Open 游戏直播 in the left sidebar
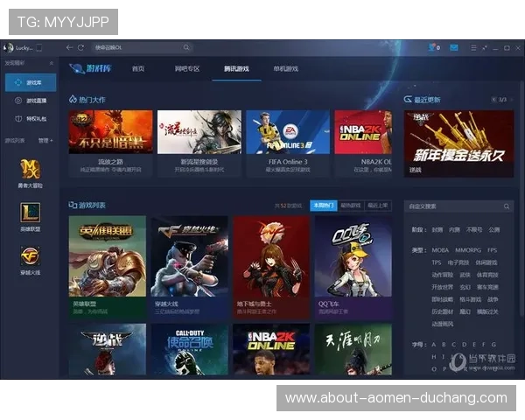The width and height of the screenshot is (525, 420). 35,101
